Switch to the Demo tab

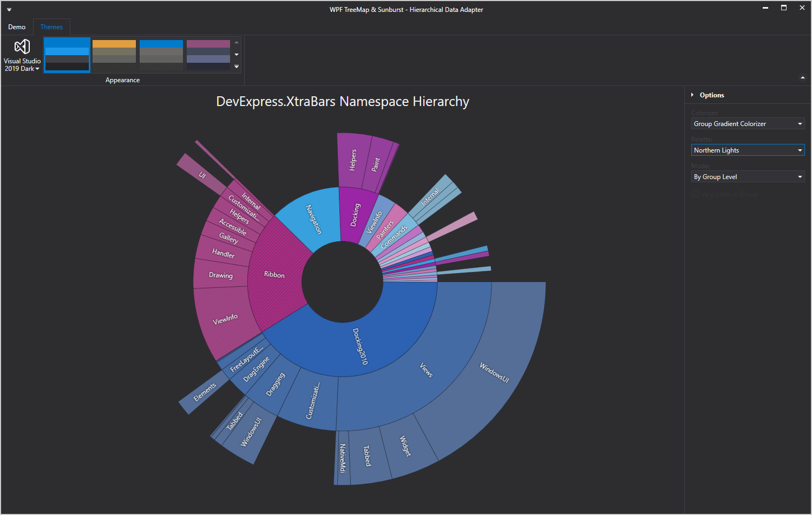coord(17,27)
